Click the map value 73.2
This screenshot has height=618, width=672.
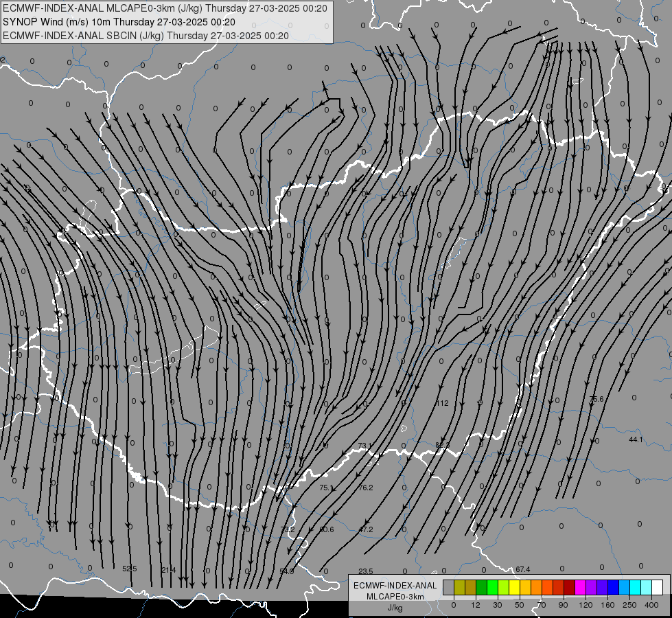[288, 529]
